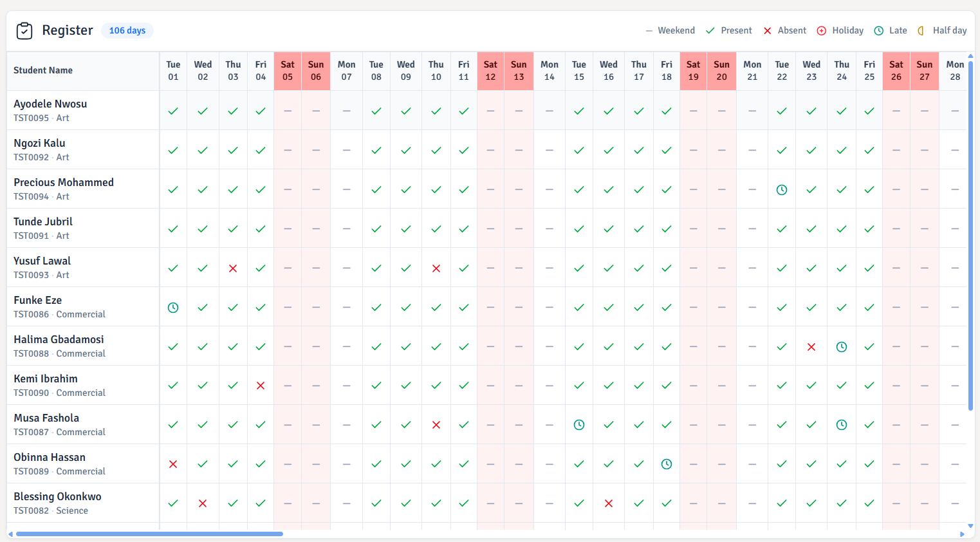Viewport: 980px width, 542px height.
Task: Select the Sat 05 weekend column header
Action: click(x=288, y=71)
